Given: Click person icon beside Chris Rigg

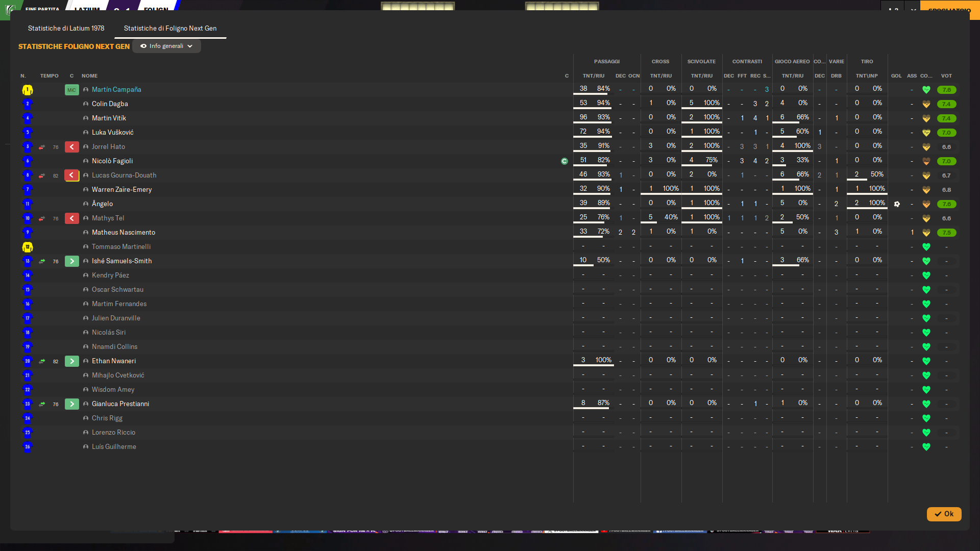Looking at the screenshot, I should coord(86,418).
